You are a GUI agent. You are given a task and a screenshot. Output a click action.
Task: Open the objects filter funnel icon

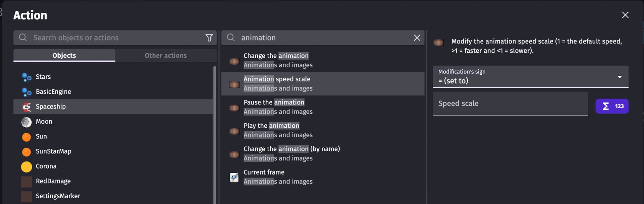coord(209,38)
